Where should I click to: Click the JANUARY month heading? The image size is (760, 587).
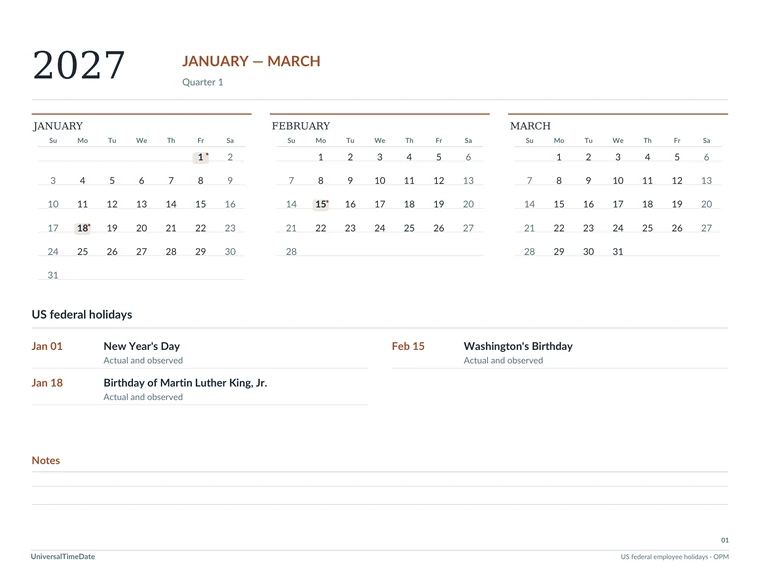58,126
